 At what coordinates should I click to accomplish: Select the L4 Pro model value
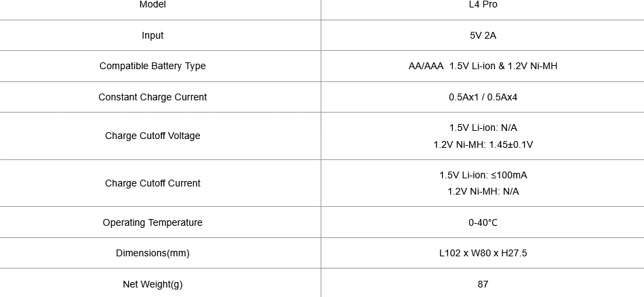483,5
